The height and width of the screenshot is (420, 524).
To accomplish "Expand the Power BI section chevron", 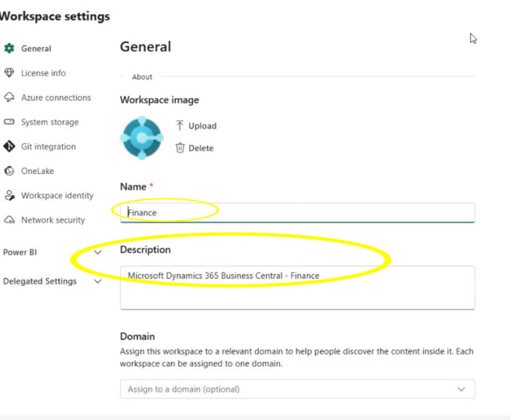I will point(98,252).
